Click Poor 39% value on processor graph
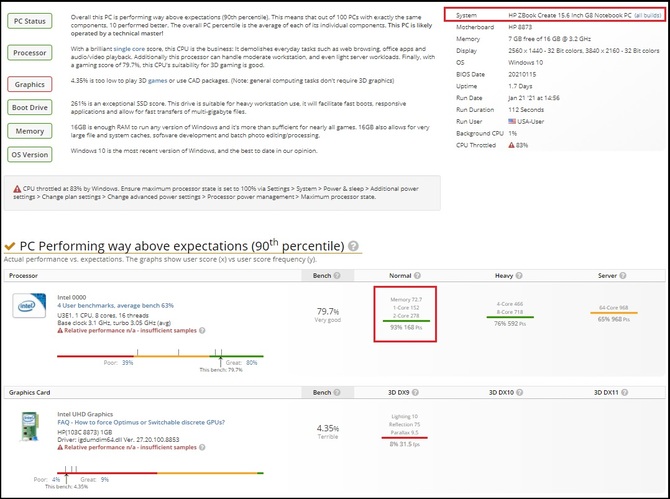670x499 pixels. coord(127,363)
